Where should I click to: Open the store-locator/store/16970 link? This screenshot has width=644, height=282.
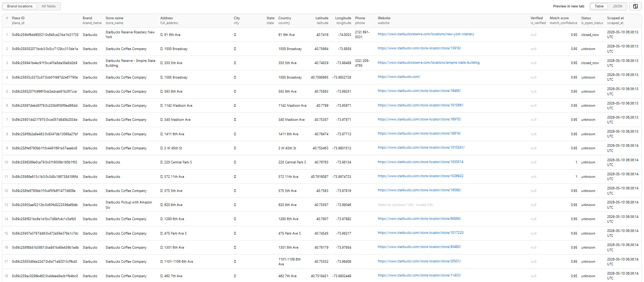coord(419,119)
